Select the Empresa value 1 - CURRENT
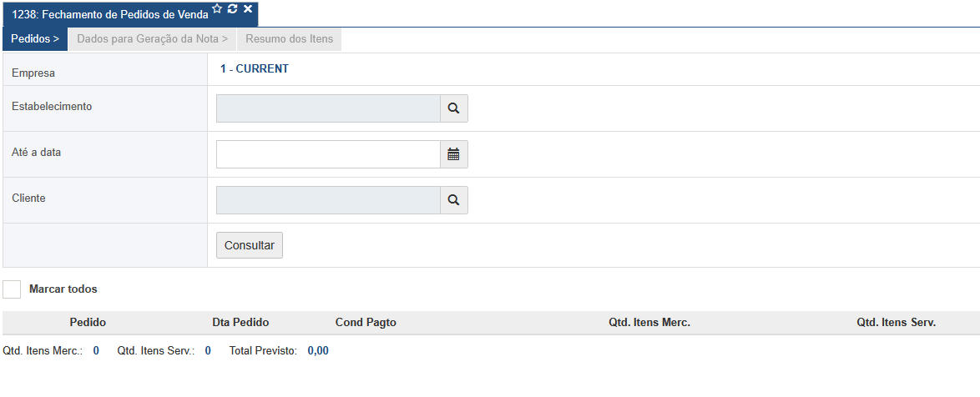 [255, 69]
